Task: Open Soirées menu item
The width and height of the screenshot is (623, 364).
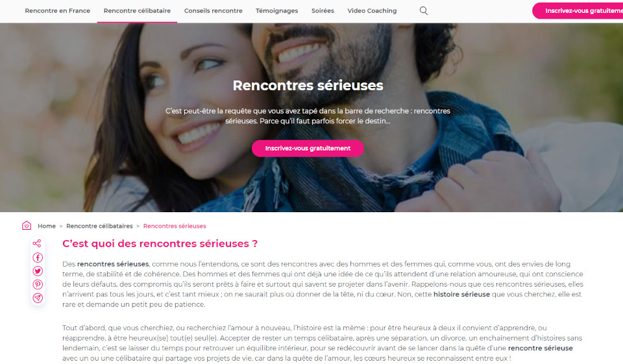Action: tap(323, 11)
